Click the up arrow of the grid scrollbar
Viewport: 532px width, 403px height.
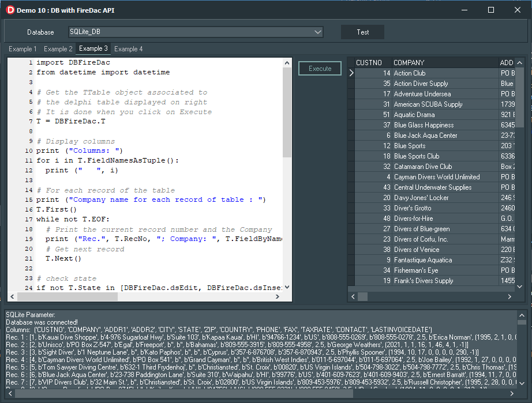pyautogui.click(x=520, y=62)
